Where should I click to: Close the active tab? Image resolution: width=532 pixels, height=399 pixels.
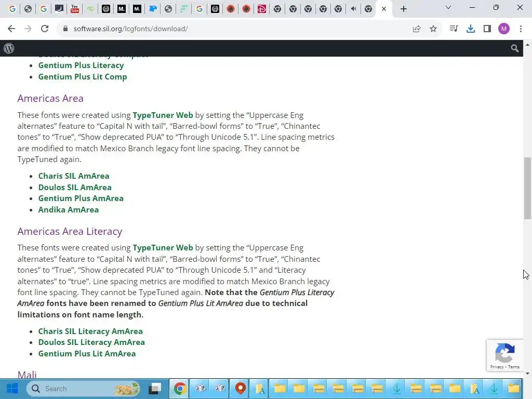pyautogui.click(x=384, y=9)
